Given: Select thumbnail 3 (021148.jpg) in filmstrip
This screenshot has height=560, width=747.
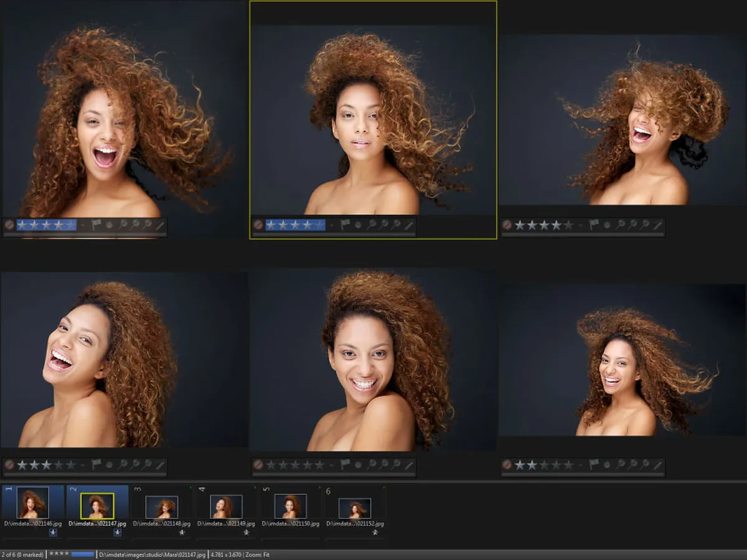Looking at the screenshot, I should tap(162, 506).
